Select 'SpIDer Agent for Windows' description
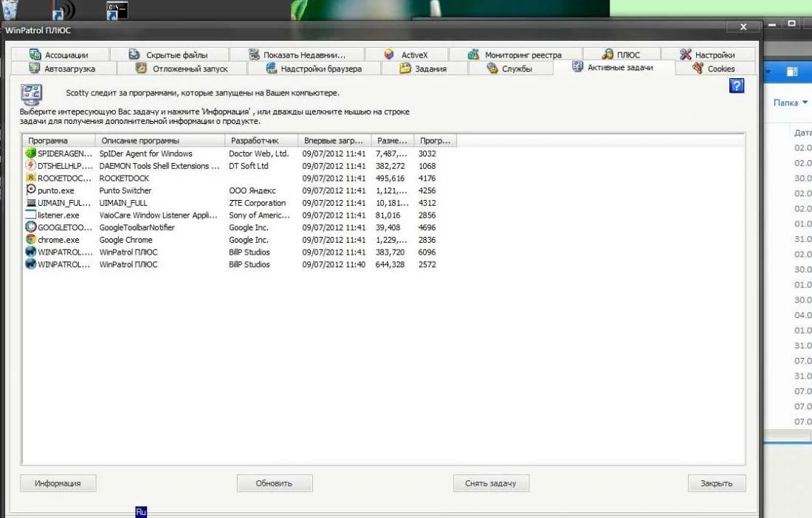Image resolution: width=812 pixels, height=518 pixels. [x=145, y=153]
